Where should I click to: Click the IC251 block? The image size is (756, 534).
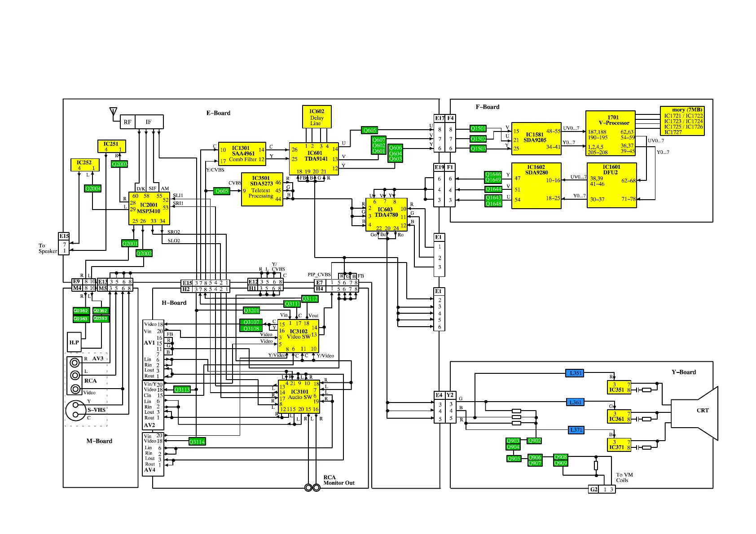[112, 146]
